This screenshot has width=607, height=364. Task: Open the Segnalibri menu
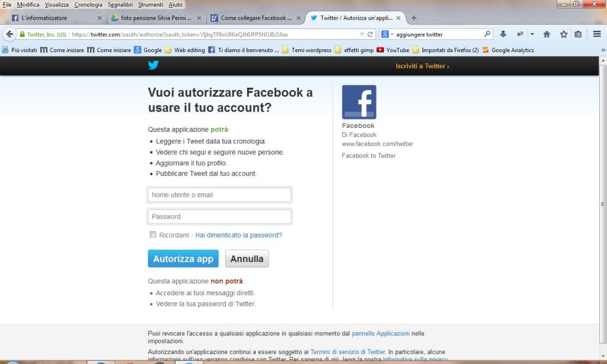pos(120,5)
